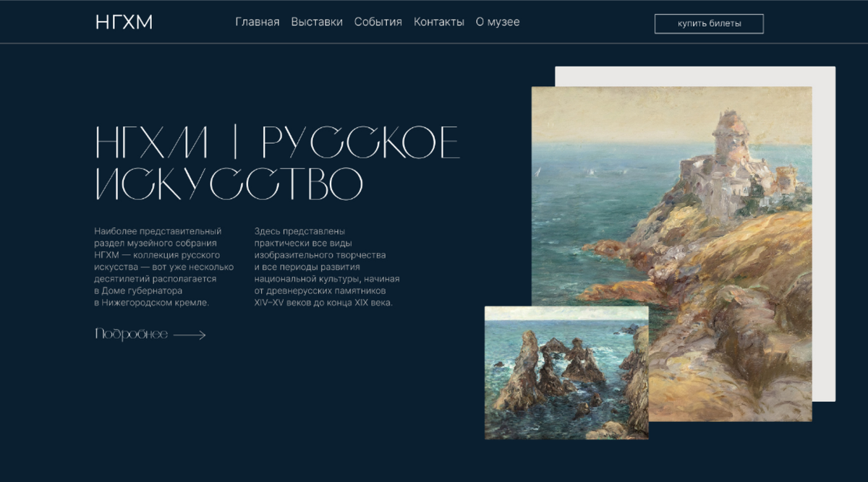The width and height of the screenshot is (868, 482).
Task: Click the купить билеты button
Action: tap(709, 24)
